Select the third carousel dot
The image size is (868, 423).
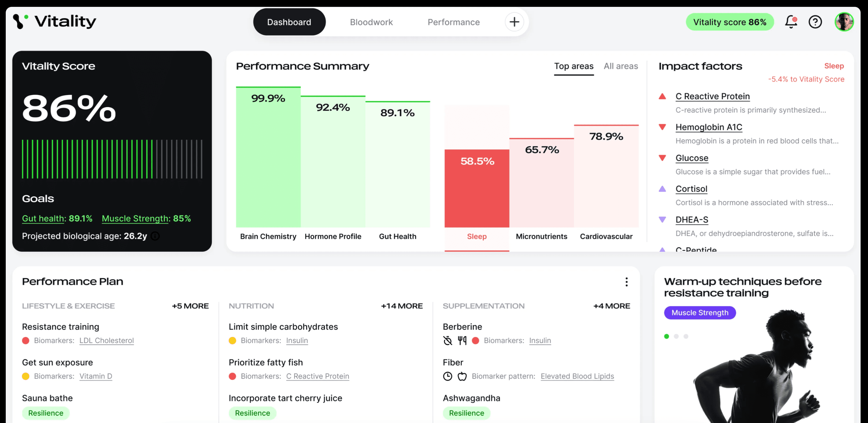tap(686, 336)
